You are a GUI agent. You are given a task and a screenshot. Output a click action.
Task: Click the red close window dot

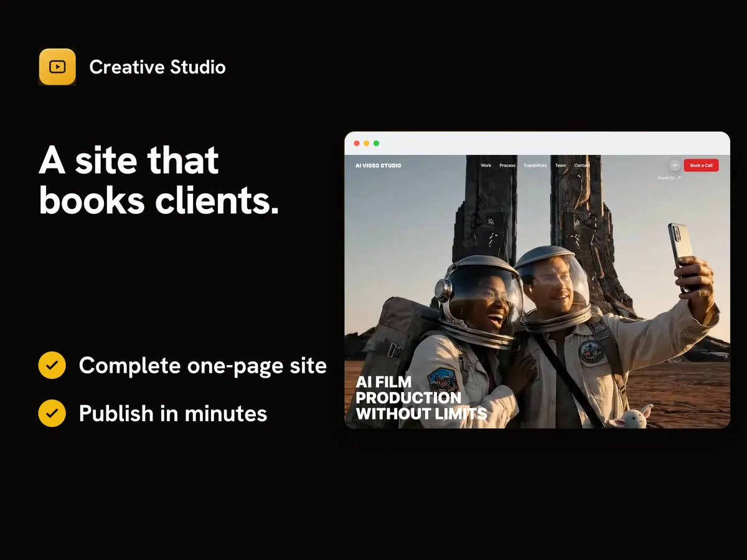[357, 143]
